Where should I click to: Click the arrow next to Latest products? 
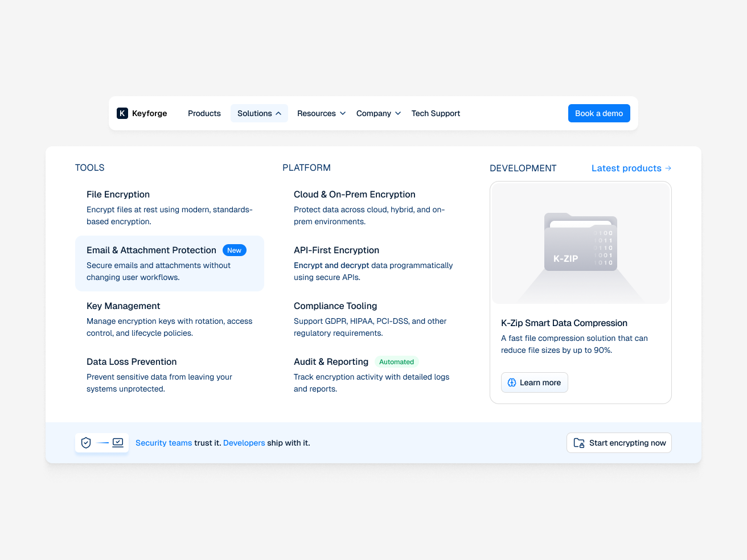point(667,168)
